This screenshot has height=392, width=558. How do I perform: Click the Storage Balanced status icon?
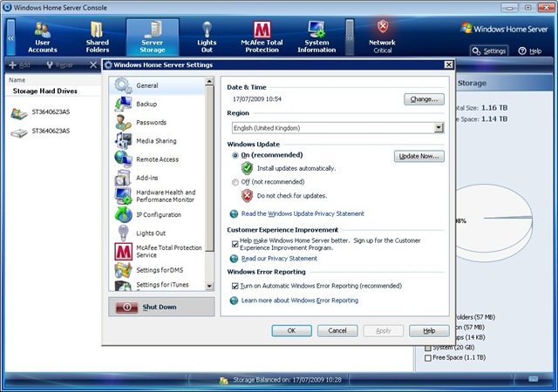pyautogui.click(x=223, y=381)
